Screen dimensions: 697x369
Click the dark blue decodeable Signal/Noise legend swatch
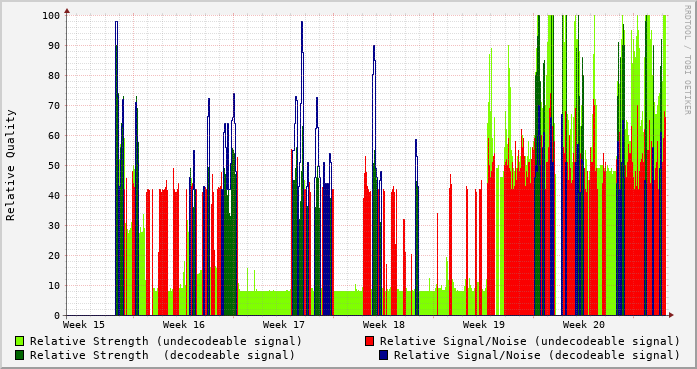pos(383,355)
